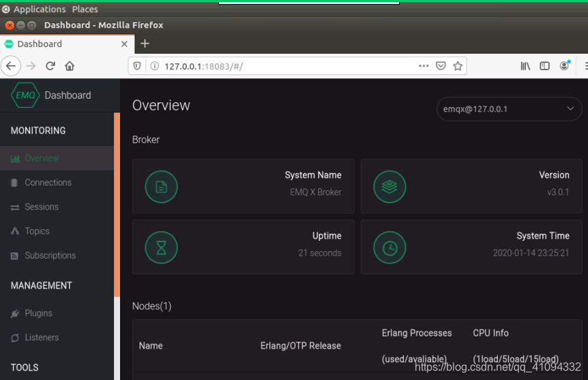
Task: Click the '2020-01-14 23:25:21' system time
Action: [x=531, y=253]
